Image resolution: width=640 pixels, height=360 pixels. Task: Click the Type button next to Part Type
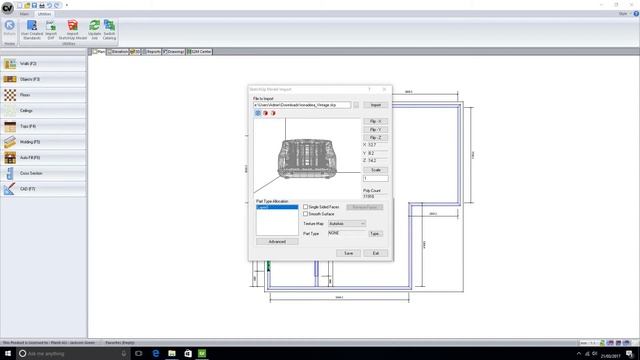pos(375,234)
